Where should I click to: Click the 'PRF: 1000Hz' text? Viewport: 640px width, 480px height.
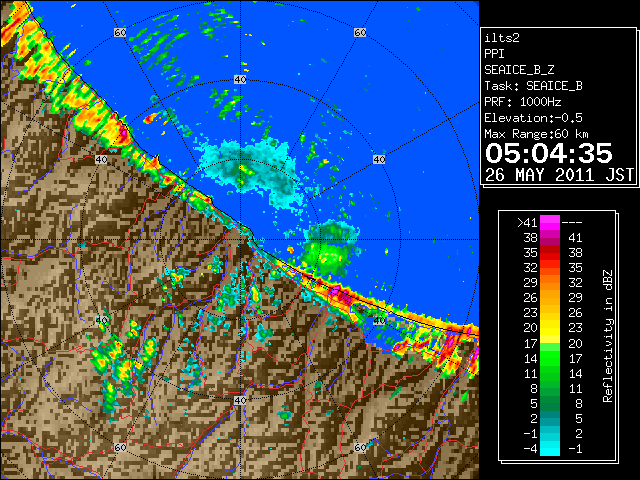522,102
